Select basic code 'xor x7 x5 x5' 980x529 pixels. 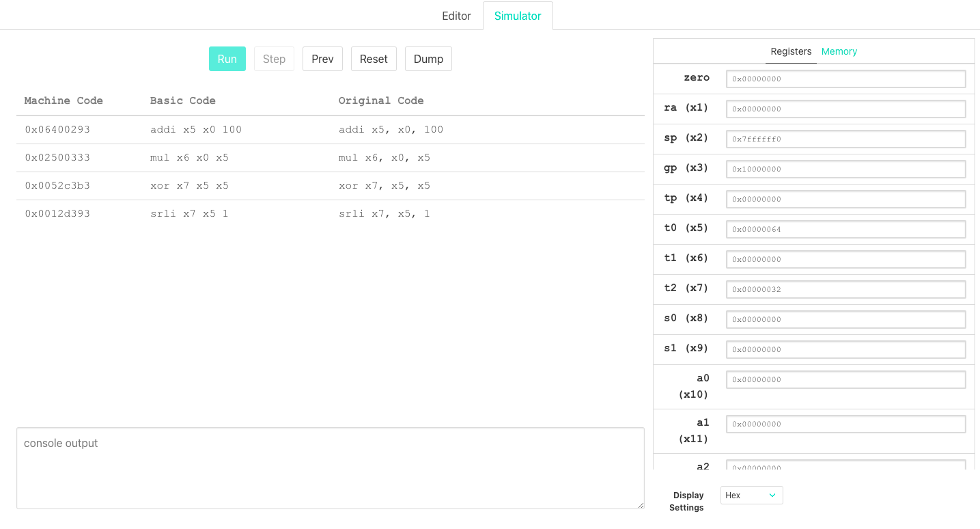(189, 186)
